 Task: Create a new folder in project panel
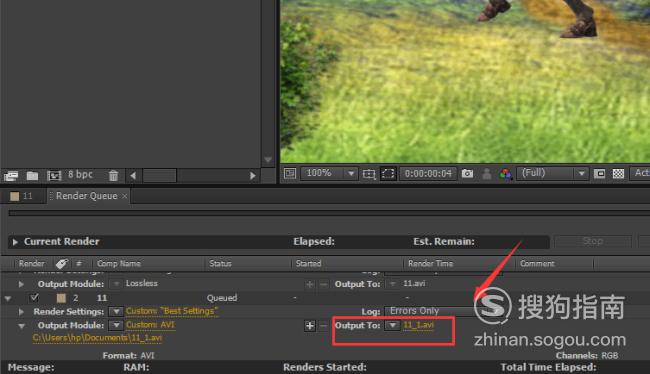tap(32, 176)
